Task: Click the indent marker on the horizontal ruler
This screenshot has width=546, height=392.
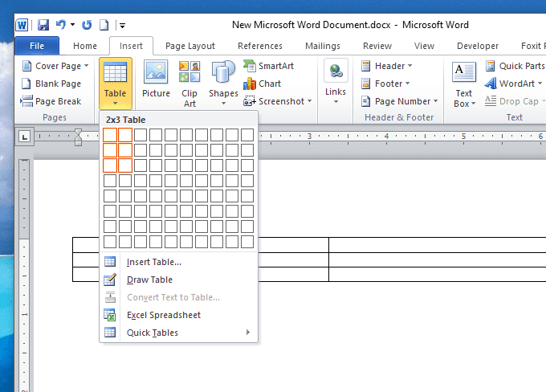Action: click(x=79, y=137)
